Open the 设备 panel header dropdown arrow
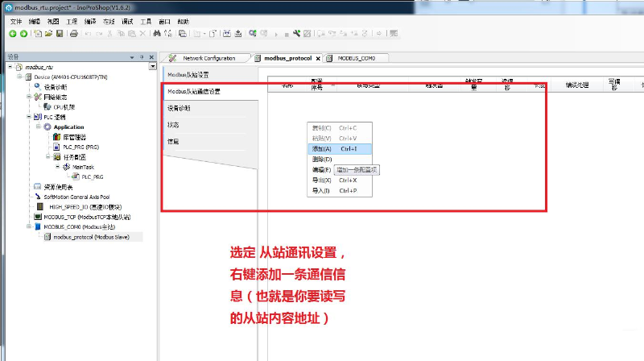The height and width of the screenshot is (361, 644). pos(132,57)
